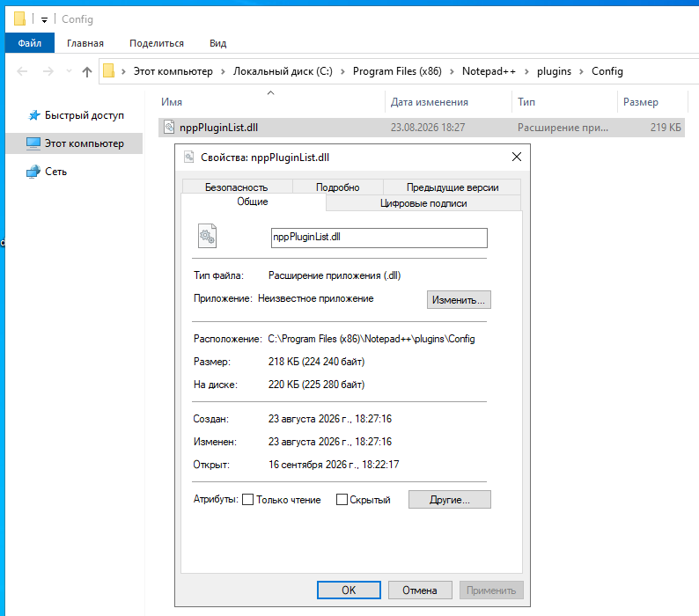Select nppPluginList.dll file row name
Viewport: 699px width, 616px height.
(218, 128)
